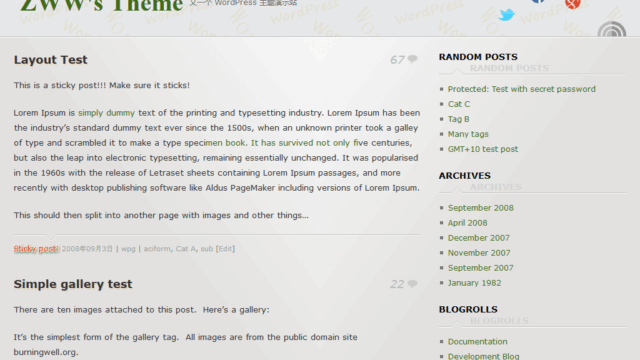Click the RSS feed icon
Viewport: 640px width, 360px height.
[x=612, y=29]
